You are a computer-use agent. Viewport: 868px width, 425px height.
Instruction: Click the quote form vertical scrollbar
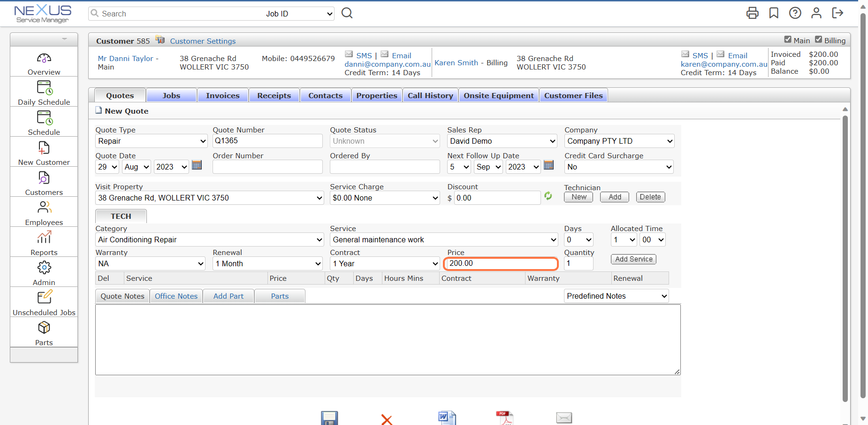(x=845, y=258)
